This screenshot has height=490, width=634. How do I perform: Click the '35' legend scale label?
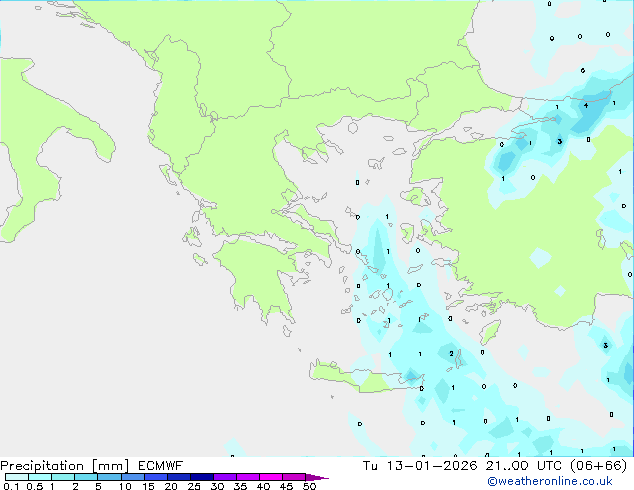[x=240, y=486]
